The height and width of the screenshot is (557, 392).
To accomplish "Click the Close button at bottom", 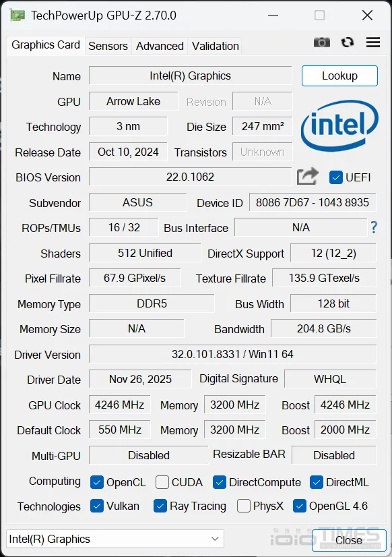I will (x=349, y=540).
